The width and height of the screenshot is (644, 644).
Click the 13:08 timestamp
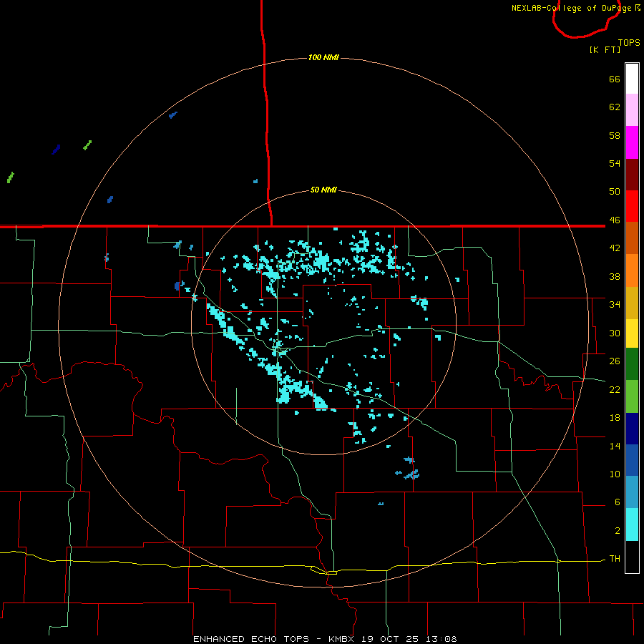(x=441, y=639)
